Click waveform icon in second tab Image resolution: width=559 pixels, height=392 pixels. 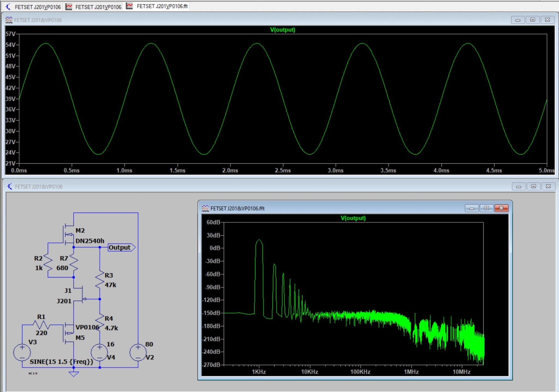tap(69, 7)
